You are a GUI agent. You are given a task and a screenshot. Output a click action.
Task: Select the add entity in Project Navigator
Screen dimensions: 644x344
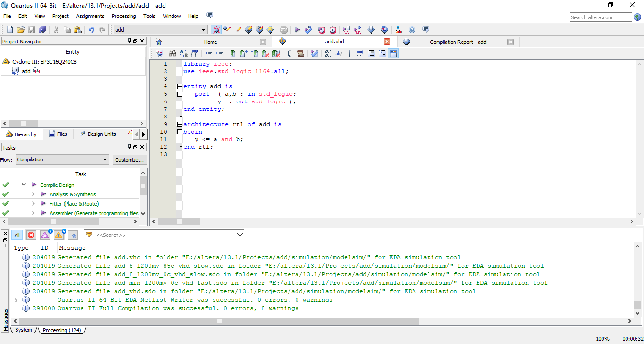coord(26,71)
